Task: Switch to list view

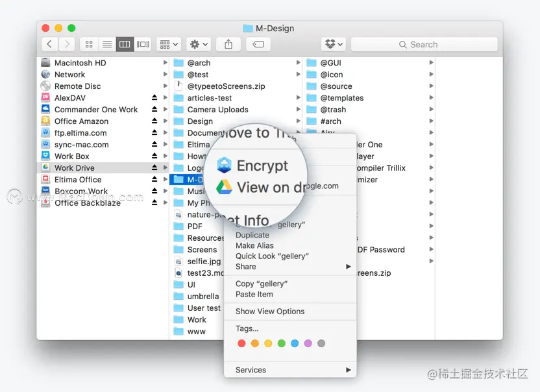Action: pos(107,44)
